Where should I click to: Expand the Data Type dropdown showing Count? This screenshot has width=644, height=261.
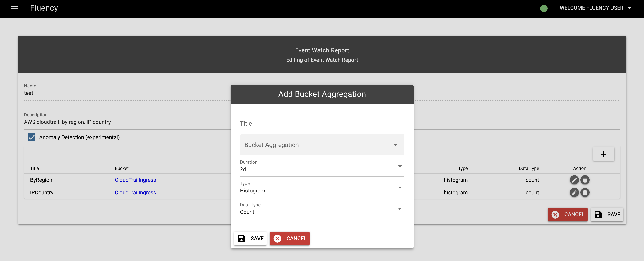322,209
